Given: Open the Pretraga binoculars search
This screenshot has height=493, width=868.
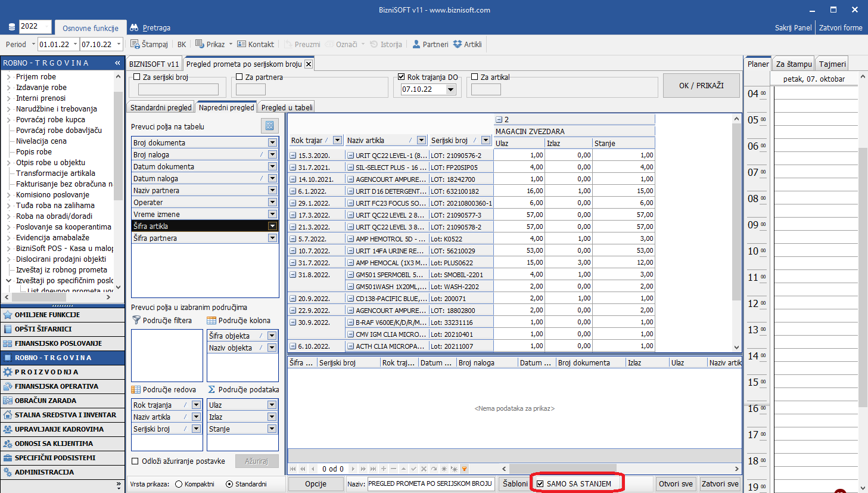Looking at the screenshot, I should (x=134, y=27).
